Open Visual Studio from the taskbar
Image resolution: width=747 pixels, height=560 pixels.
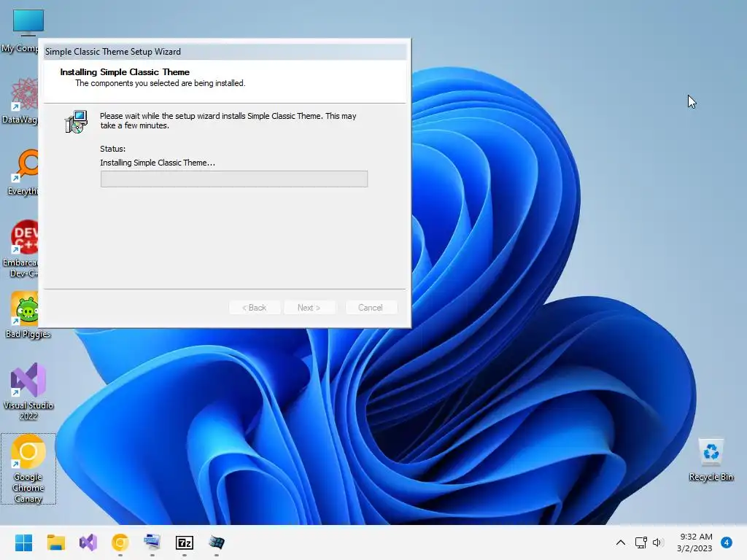[88, 542]
